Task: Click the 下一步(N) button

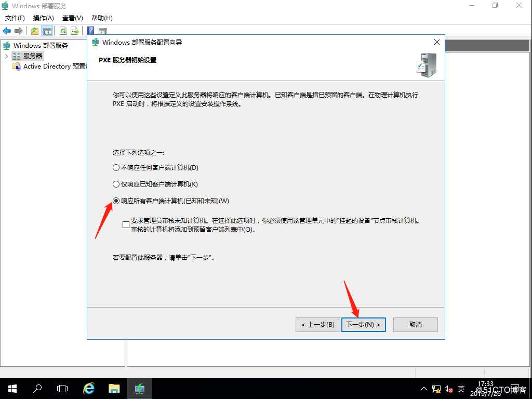Action: click(363, 325)
